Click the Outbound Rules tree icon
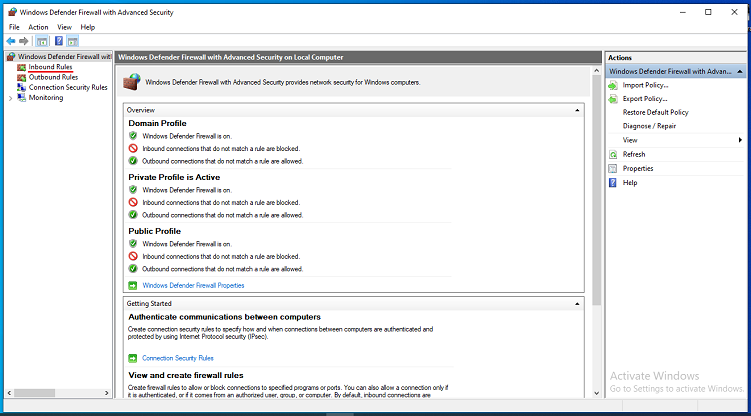The width and height of the screenshot is (751, 416). pos(22,77)
